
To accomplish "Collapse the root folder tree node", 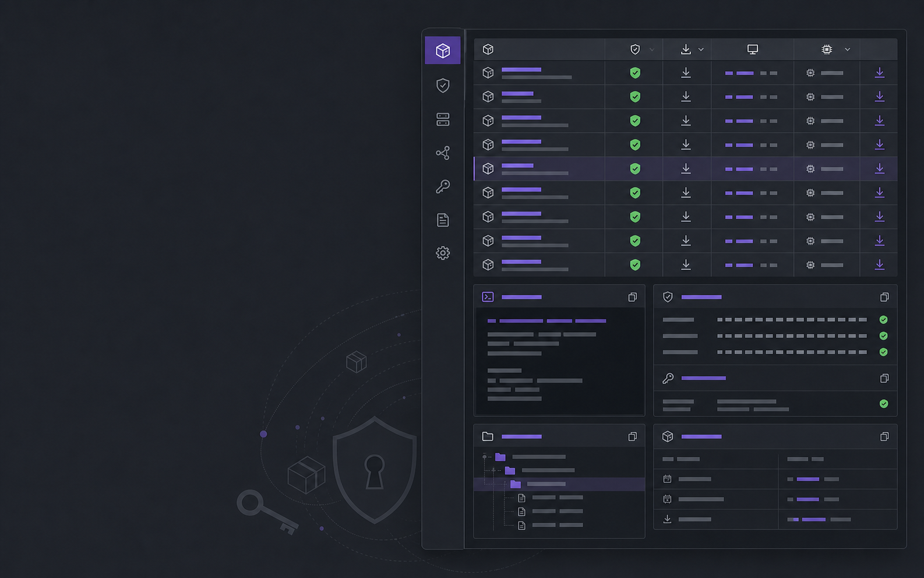I will pyautogui.click(x=485, y=457).
